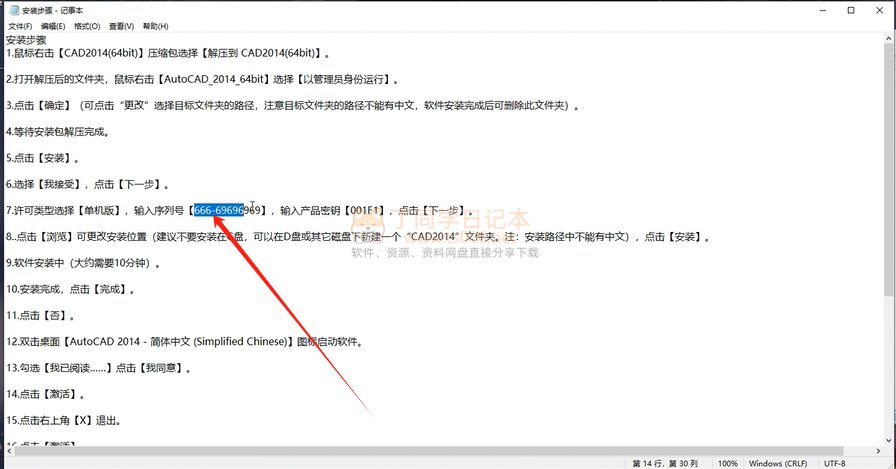Click the status bar position 第 14 行, 第 30 列

(x=665, y=463)
